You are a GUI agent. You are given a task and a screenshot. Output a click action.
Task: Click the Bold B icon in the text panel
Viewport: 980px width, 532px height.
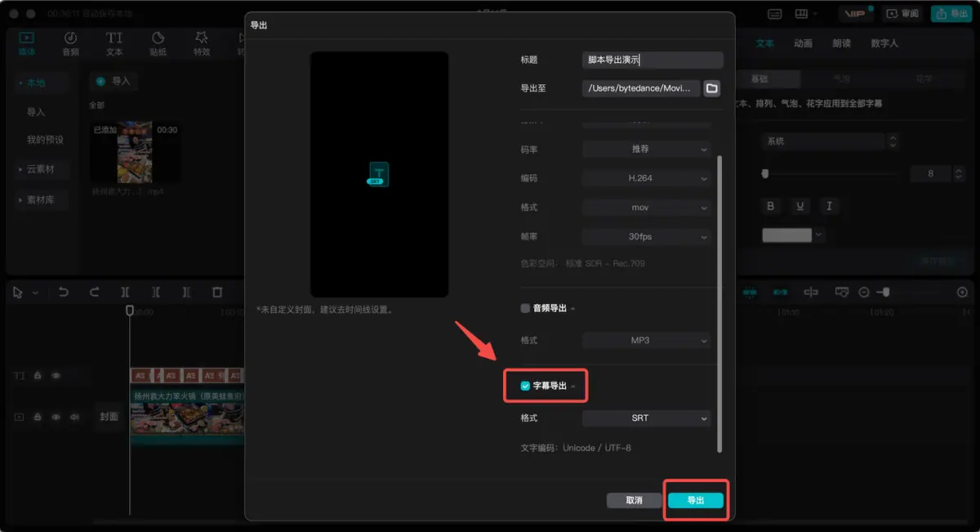[770, 206]
